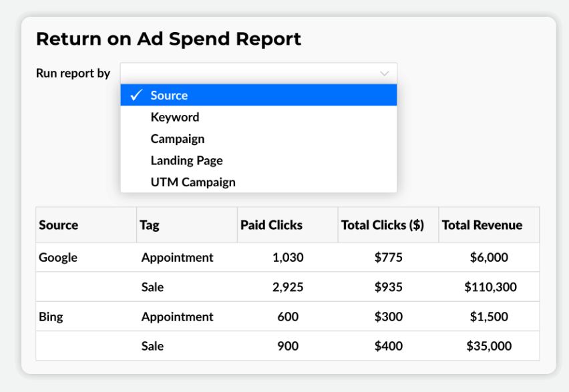This screenshot has width=569, height=392.
Task: Click the Total Revenue column header
Action: pos(482,225)
